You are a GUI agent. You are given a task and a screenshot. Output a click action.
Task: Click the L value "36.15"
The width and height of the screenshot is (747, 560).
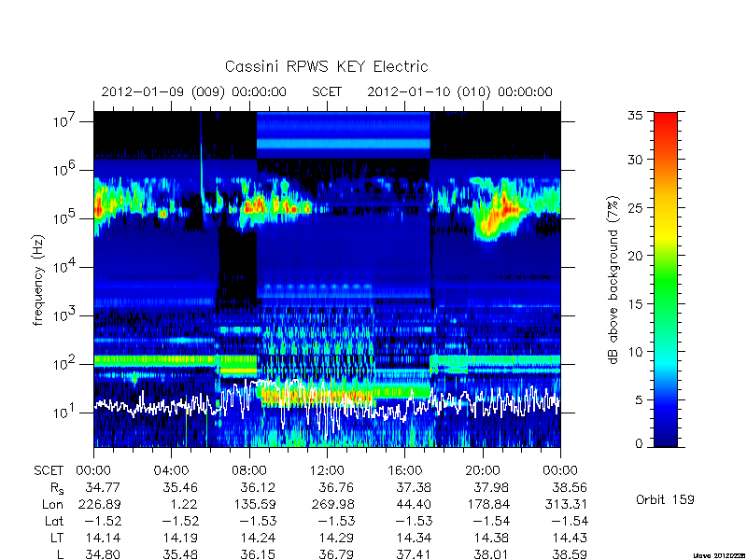point(259,554)
